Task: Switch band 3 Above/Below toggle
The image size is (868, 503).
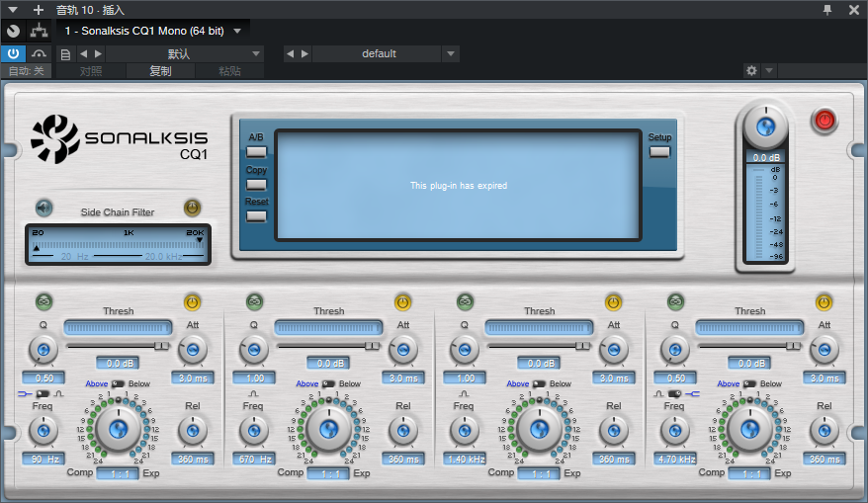Action: pos(539,383)
